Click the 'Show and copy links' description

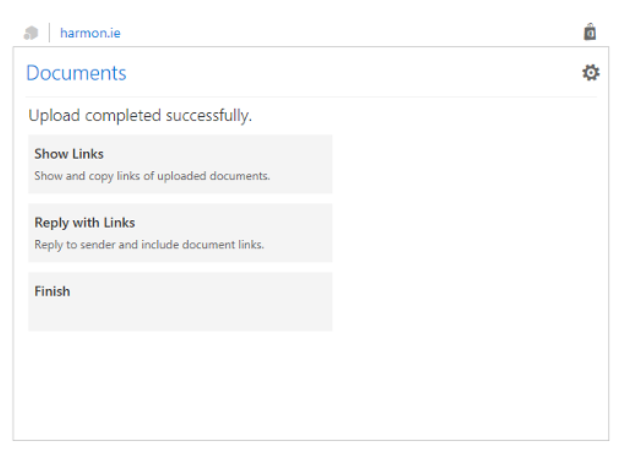pos(152,176)
